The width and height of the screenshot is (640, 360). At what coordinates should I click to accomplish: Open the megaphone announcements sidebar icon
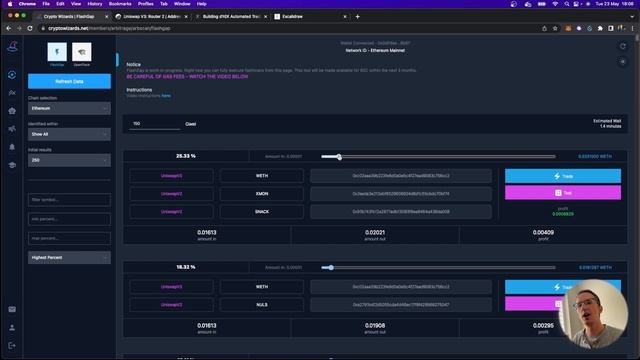coord(12,129)
